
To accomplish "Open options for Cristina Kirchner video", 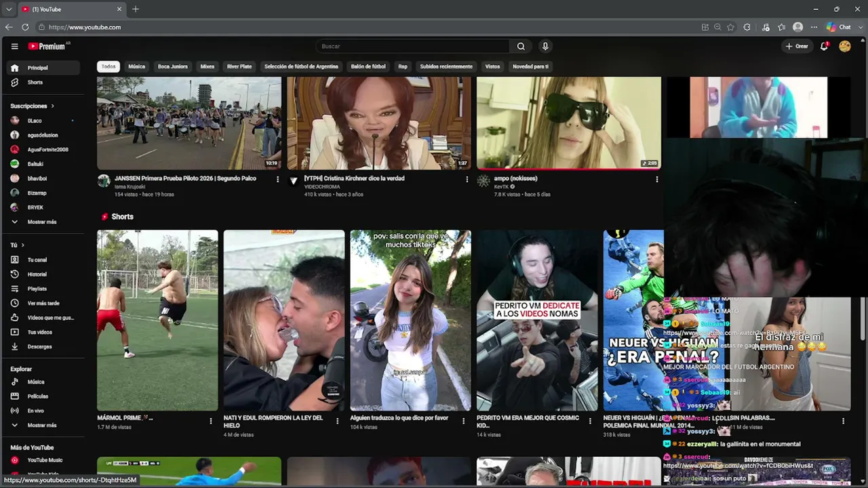I will pos(467,180).
